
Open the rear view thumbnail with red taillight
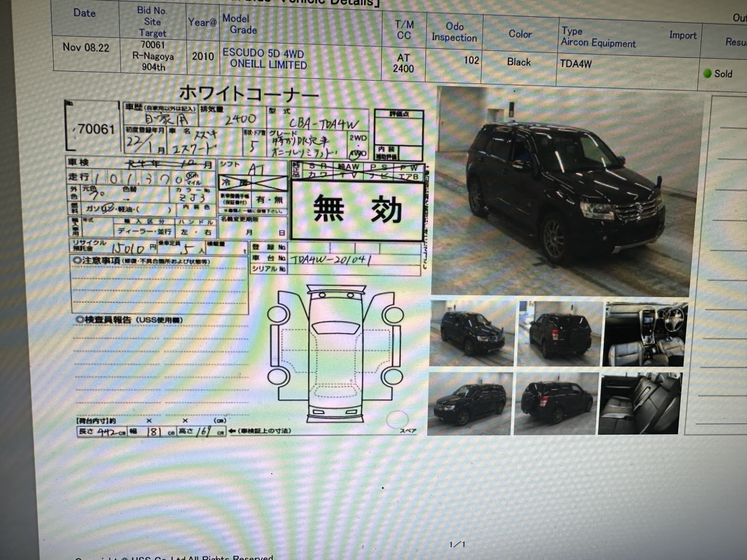[x=560, y=334]
